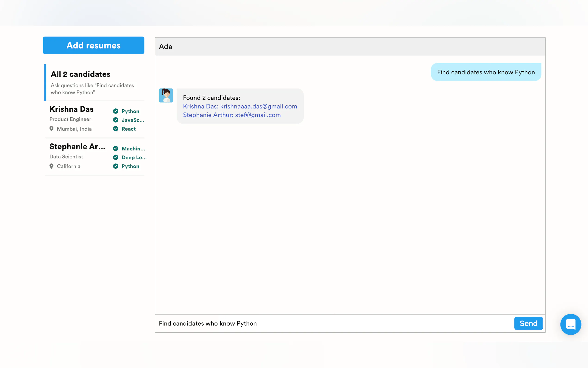Click location pin next to Mumbai, India
The width and height of the screenshot is (588, 368).
51,129
